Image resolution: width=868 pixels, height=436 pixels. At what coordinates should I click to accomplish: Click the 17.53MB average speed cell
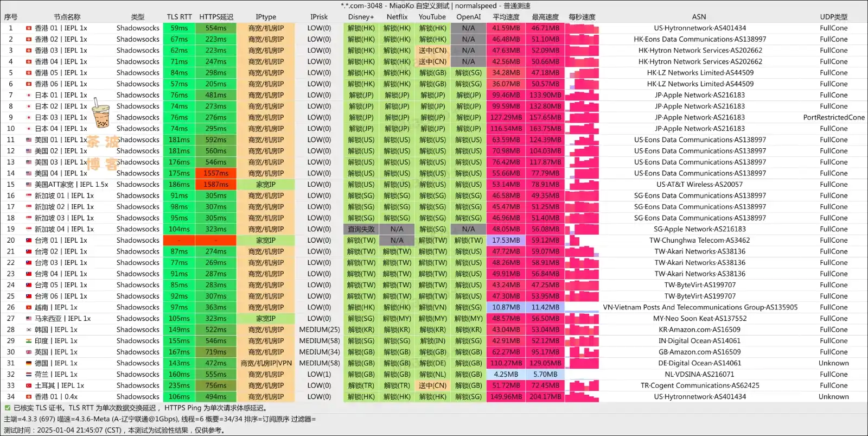point(506,241)
